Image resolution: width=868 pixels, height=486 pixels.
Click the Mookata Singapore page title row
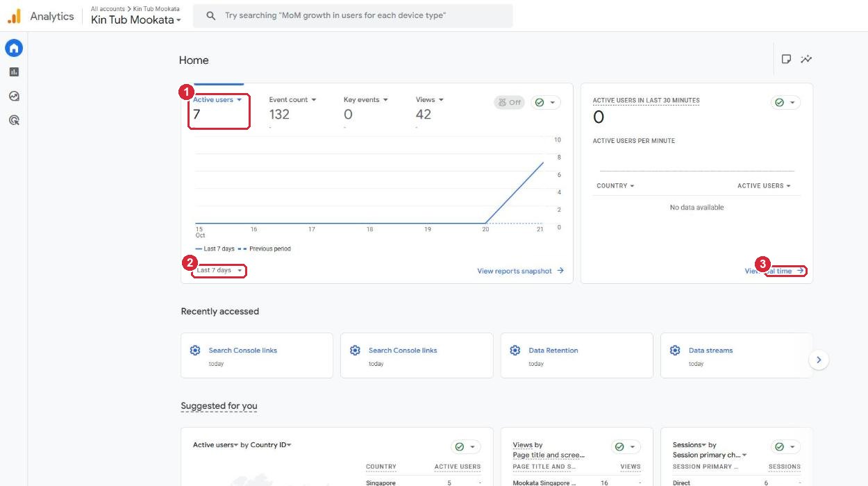pos(576,483)
